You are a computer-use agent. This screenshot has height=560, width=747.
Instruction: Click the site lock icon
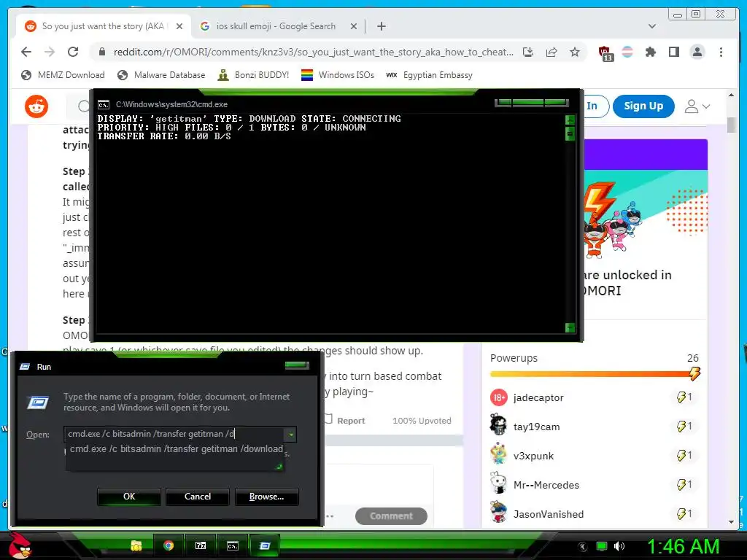pos(101,52)
